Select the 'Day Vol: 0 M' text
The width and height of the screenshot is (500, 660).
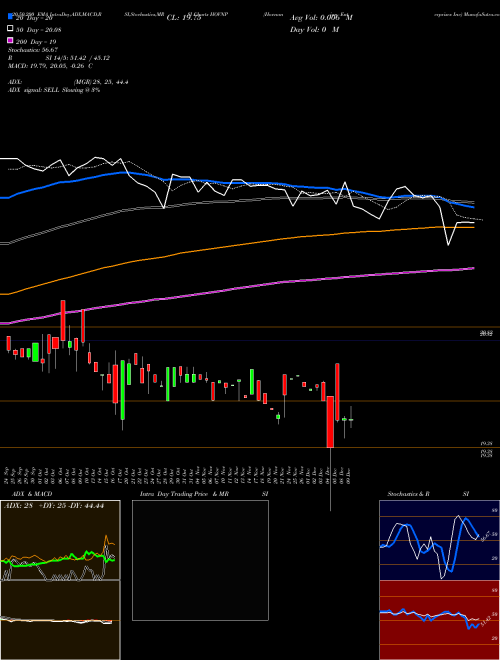pos(314,29)
